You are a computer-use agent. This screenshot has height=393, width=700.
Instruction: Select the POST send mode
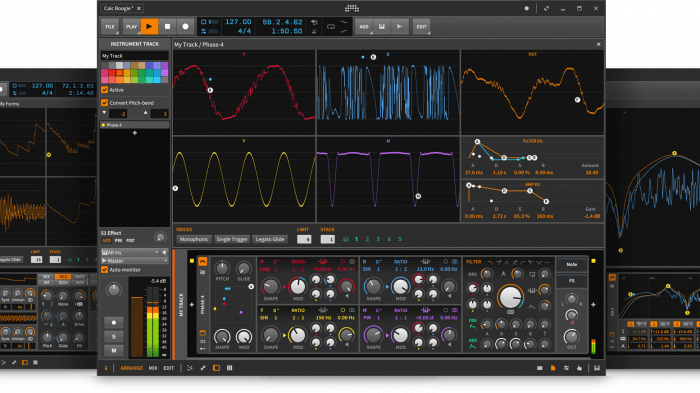click(130, 241)
